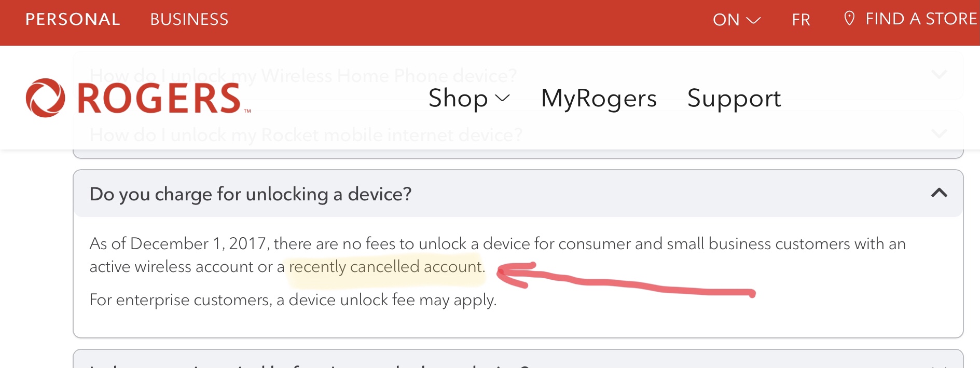Click highlighted "recently cancelled account" text
The image size is (980, 368).
pos(386,267)
